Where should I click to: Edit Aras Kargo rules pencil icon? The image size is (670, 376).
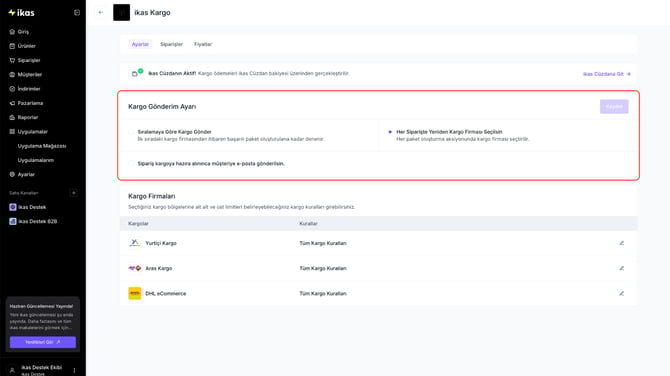622,268
